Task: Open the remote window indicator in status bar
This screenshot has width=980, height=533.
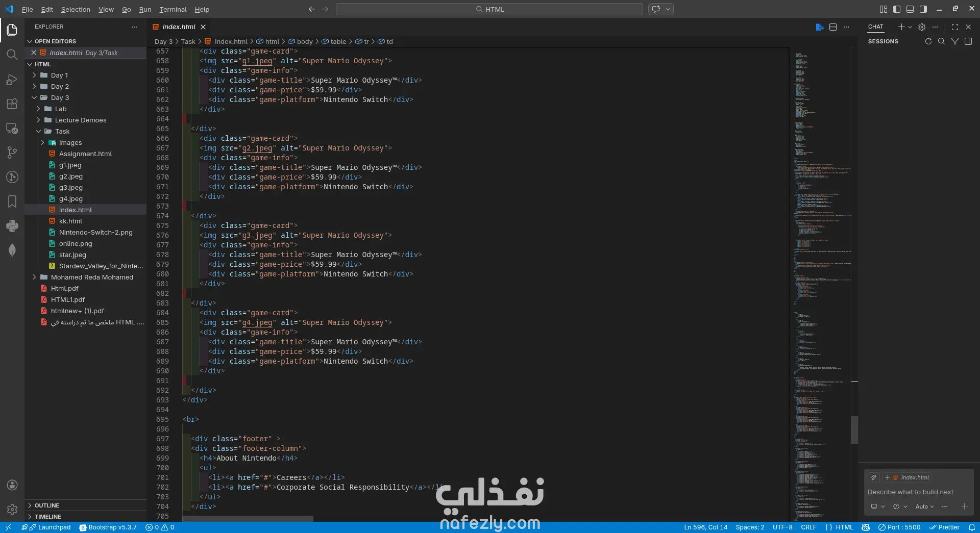Action: (8, 527)
